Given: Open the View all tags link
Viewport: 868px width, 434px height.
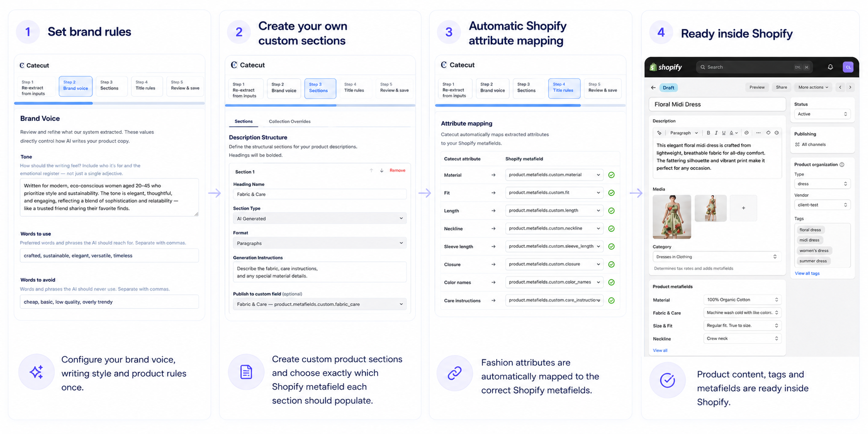Looking at the screenshot, I should tap(807, 274).
